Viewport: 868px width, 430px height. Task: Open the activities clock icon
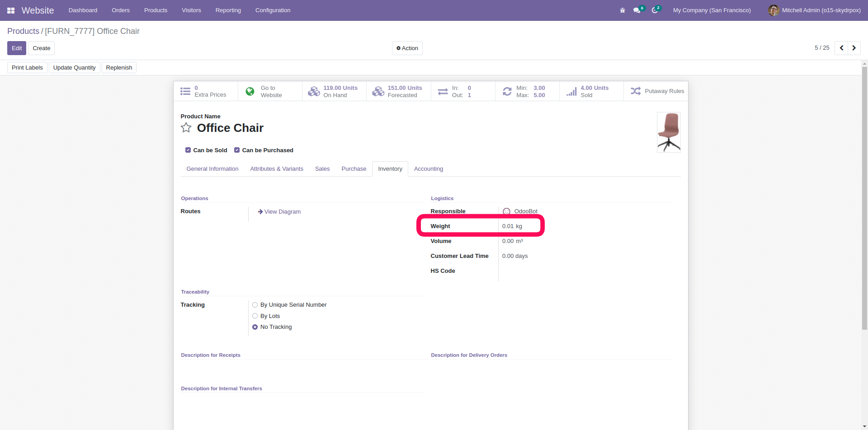655,10
